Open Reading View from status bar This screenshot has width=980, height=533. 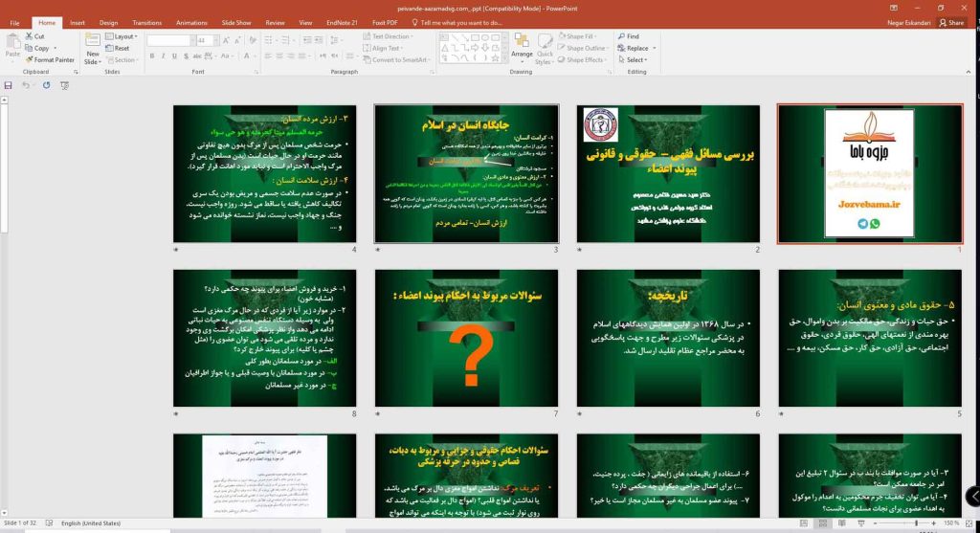coord(842,523)
